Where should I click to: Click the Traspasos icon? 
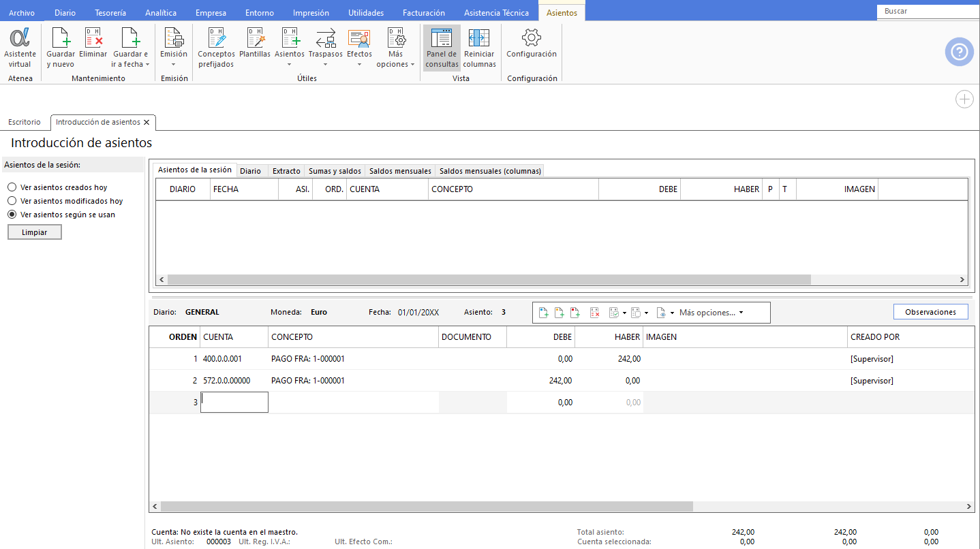pos(326,37)
